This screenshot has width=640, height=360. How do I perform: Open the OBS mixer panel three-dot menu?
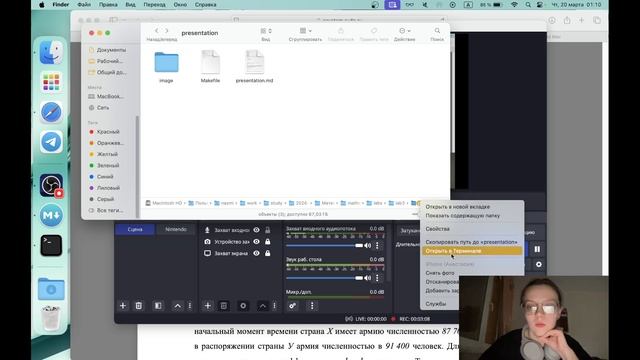point(312,305)
